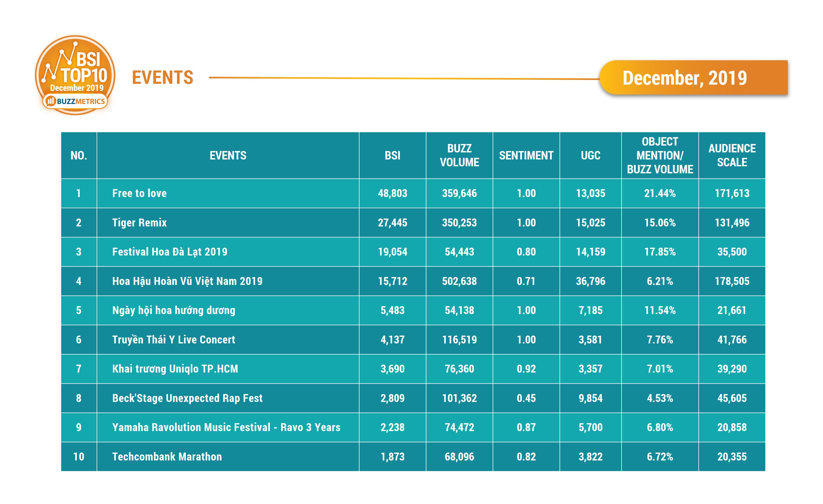
Task: Click Ngày hội hoa hướng dương
Action: 174,311
